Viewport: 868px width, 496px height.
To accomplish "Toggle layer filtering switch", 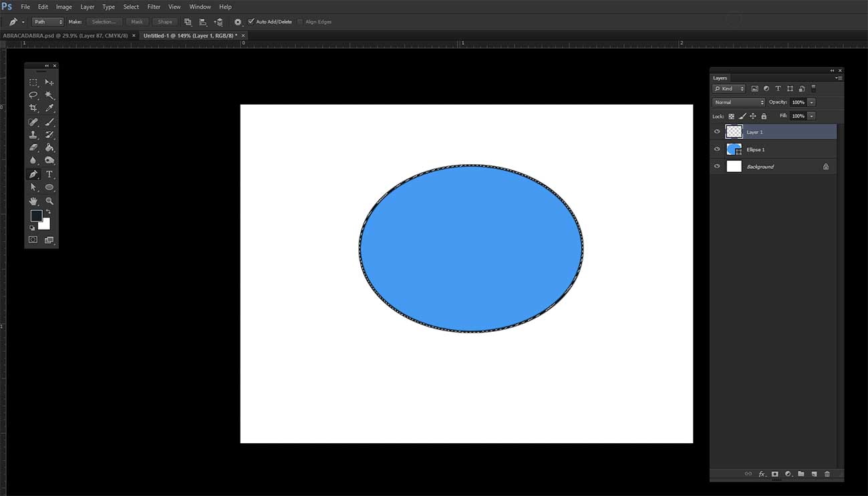I will (813, 88).
